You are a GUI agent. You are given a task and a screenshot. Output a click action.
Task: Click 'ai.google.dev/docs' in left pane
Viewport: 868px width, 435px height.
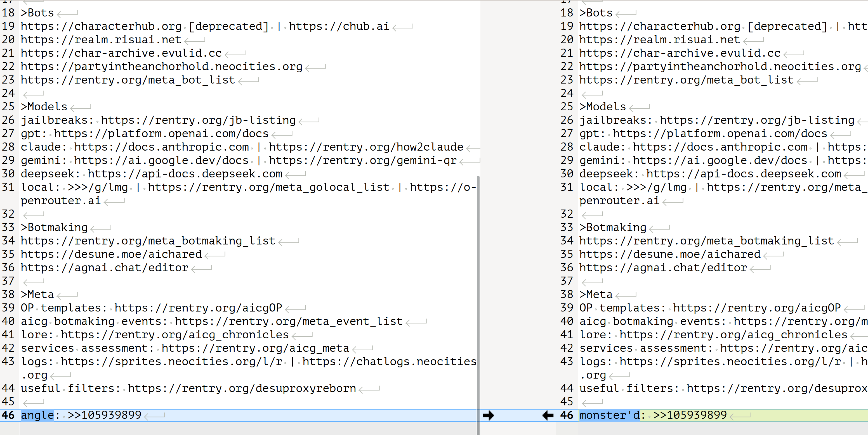click(x=188, y=161)
